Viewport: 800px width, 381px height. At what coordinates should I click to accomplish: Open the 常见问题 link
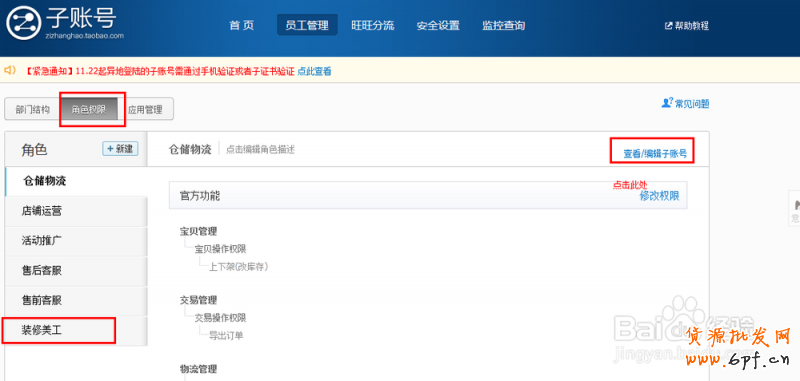pos(692,104)
